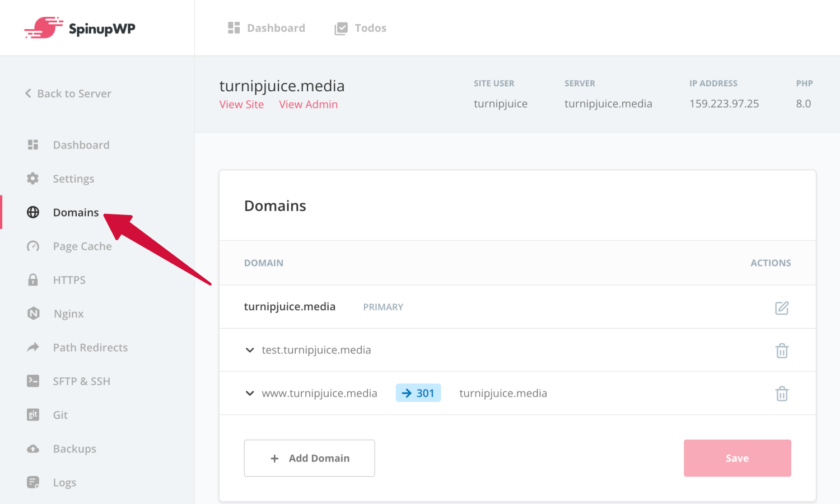Select the Settings gear icon
Viewport: 840px width, 504px height.
(x=33, y=179)
